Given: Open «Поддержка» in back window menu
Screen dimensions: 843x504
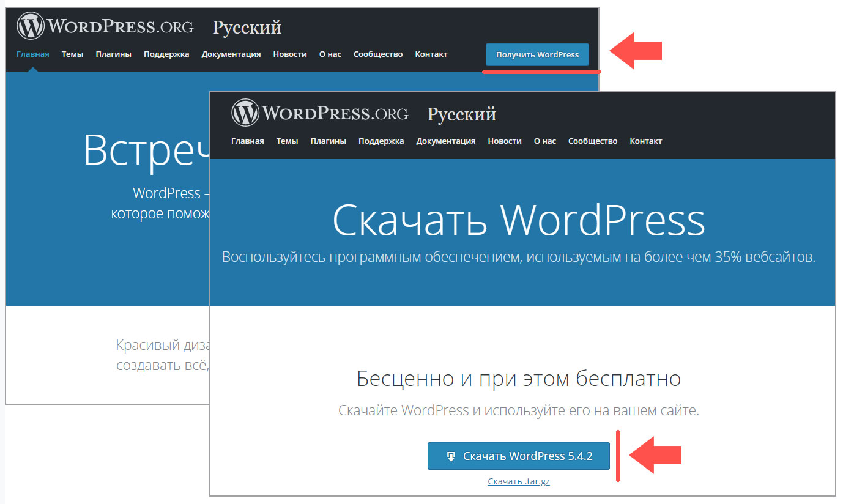Looking at the screenshot, I should (x=166, y=54).
